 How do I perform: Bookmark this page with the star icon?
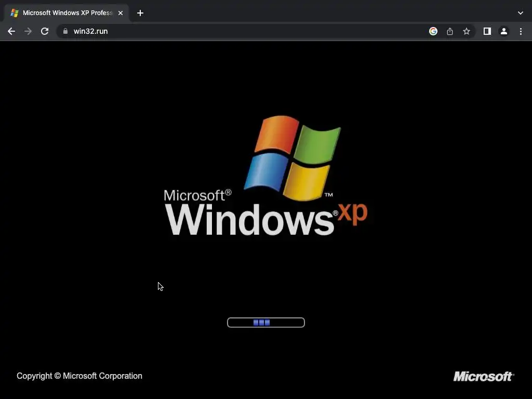click(x=467, y=31)
